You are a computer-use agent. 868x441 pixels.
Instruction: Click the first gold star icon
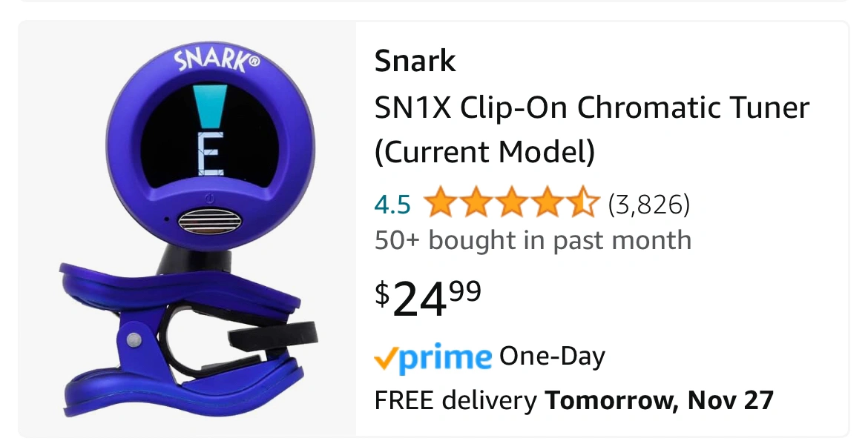[441, 203]
